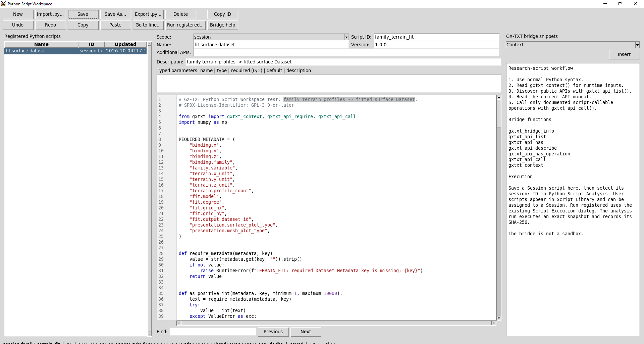This screenshot has width=644, height=344.
Task: Open Go to line... prompt
Action: (148, 25)
